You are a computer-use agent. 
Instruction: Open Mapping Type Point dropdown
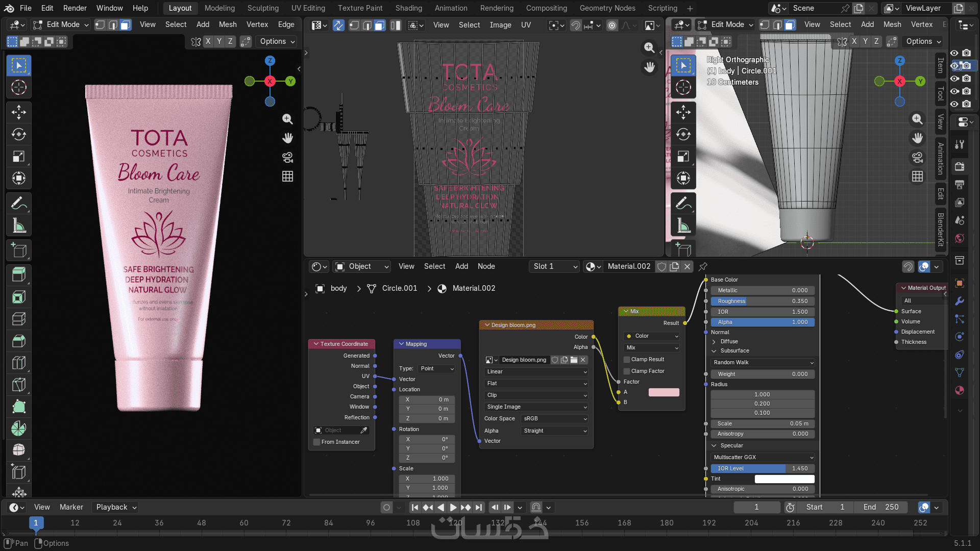[437, 369]
